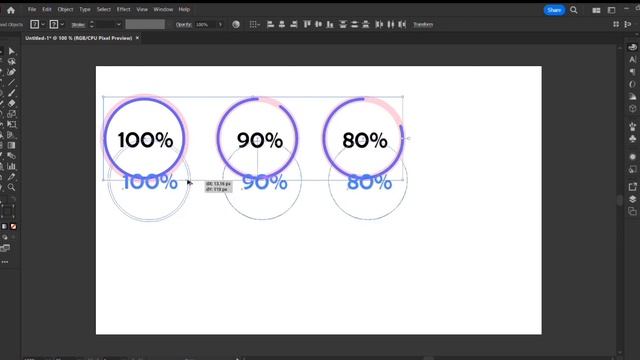
Task: Click Vertical Align Bottom icon
Action: 330,24
